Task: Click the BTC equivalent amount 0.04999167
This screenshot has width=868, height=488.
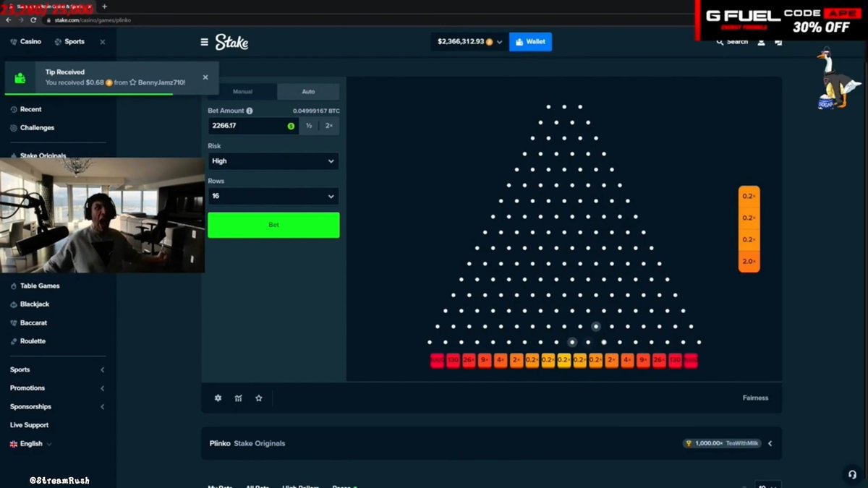Action: (316, 111)
